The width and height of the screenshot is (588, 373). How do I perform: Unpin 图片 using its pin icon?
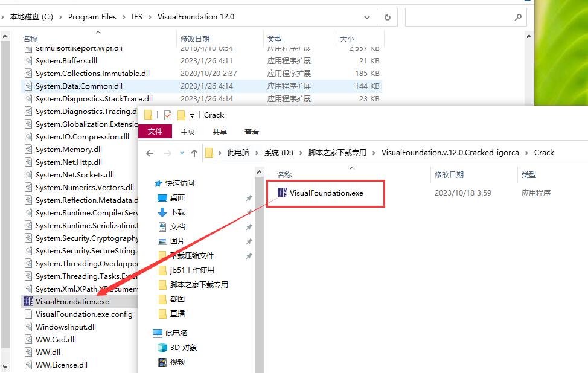tap(249, 241)
